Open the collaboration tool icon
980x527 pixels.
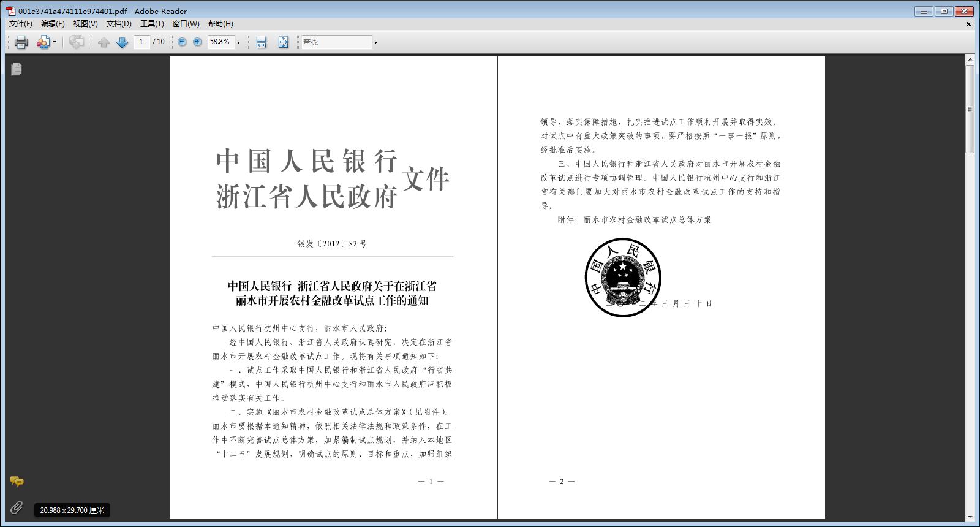tap(43, 42)
